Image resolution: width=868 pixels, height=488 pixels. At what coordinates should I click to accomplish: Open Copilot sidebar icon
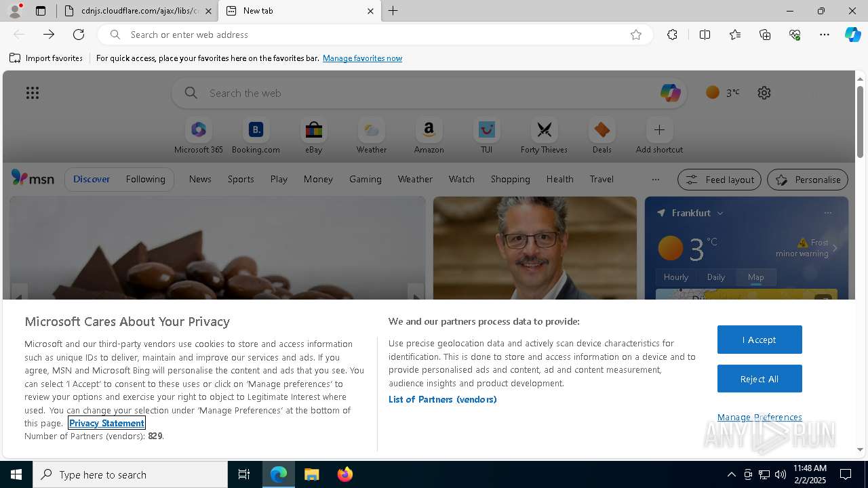coord(852,35)
